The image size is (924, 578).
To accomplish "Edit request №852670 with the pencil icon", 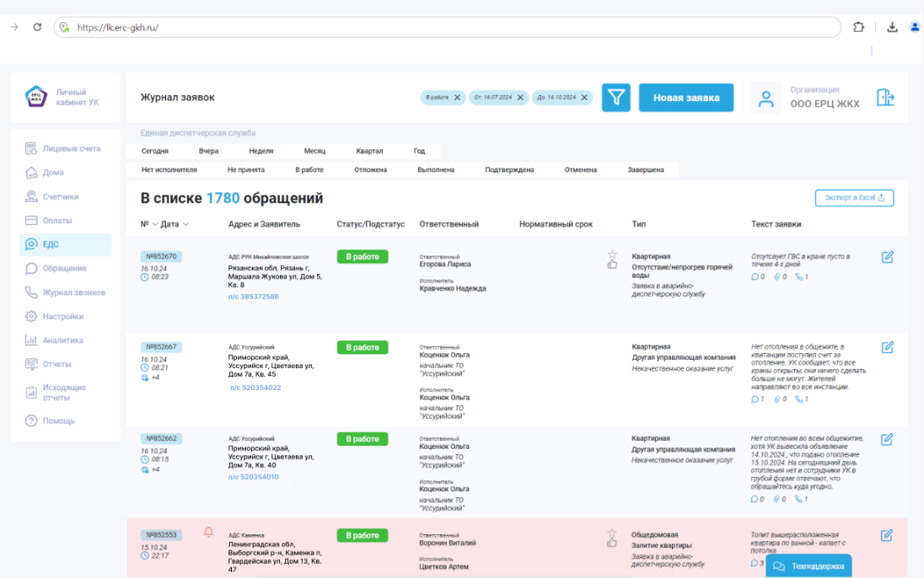I will coord(887,257).
